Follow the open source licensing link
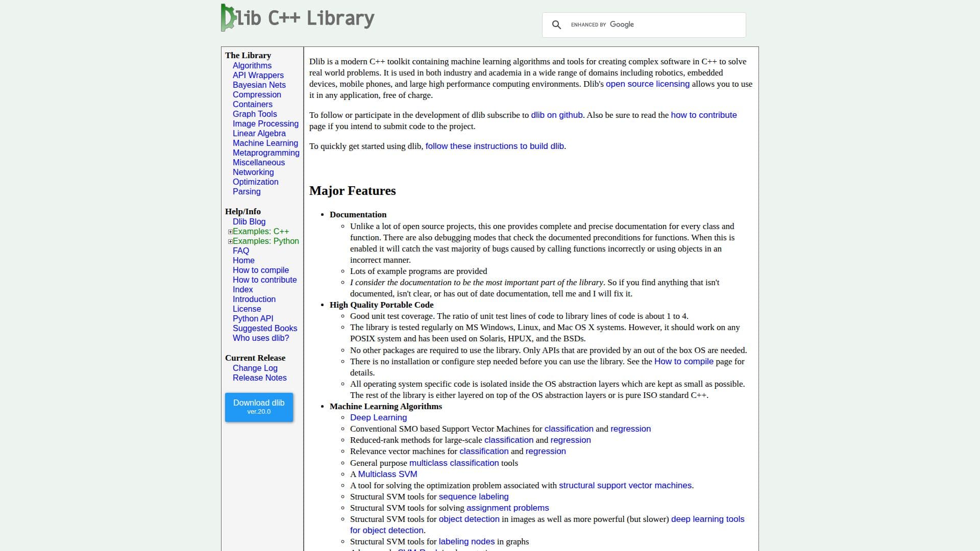980x551 pixels. [647, 84]
